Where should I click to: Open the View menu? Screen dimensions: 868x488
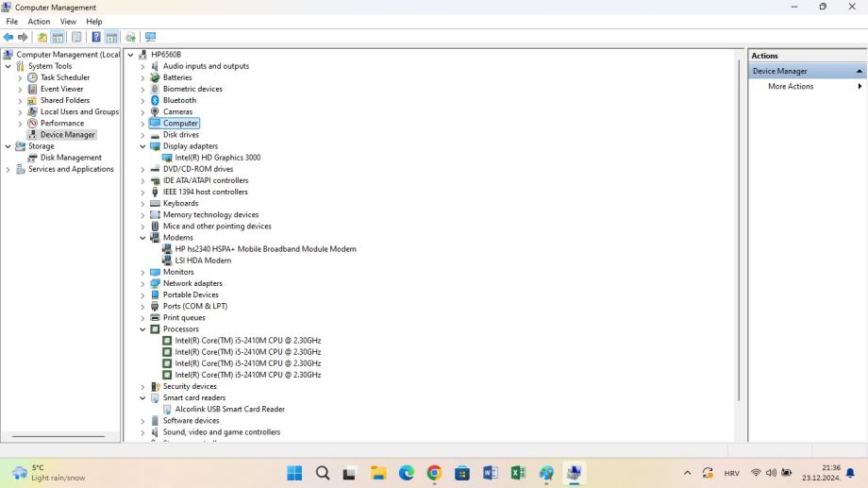pos(68,22)
